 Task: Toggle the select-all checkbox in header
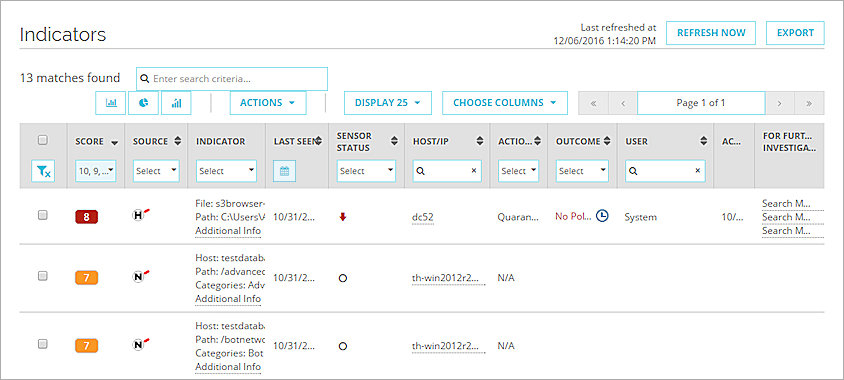coord(43,140)
